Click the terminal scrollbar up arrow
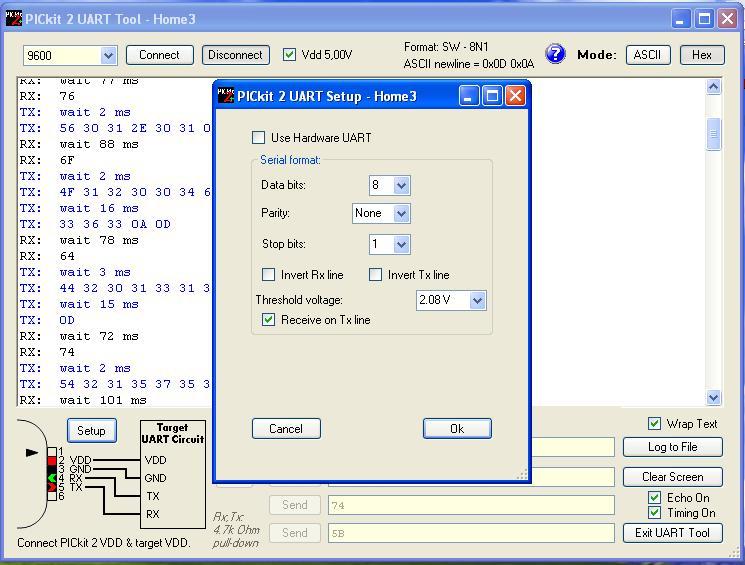The height and width of the screenshot is (565, 745). (714, 86)
